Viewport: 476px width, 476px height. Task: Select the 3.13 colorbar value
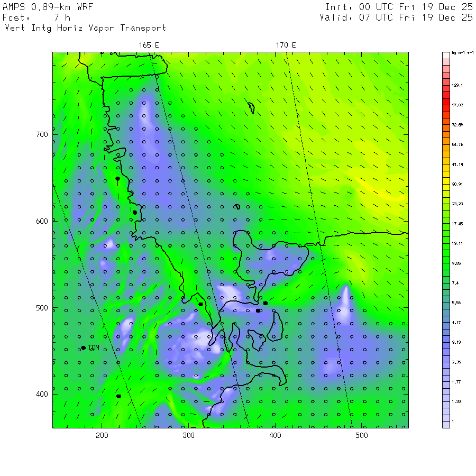pos(456,342)
